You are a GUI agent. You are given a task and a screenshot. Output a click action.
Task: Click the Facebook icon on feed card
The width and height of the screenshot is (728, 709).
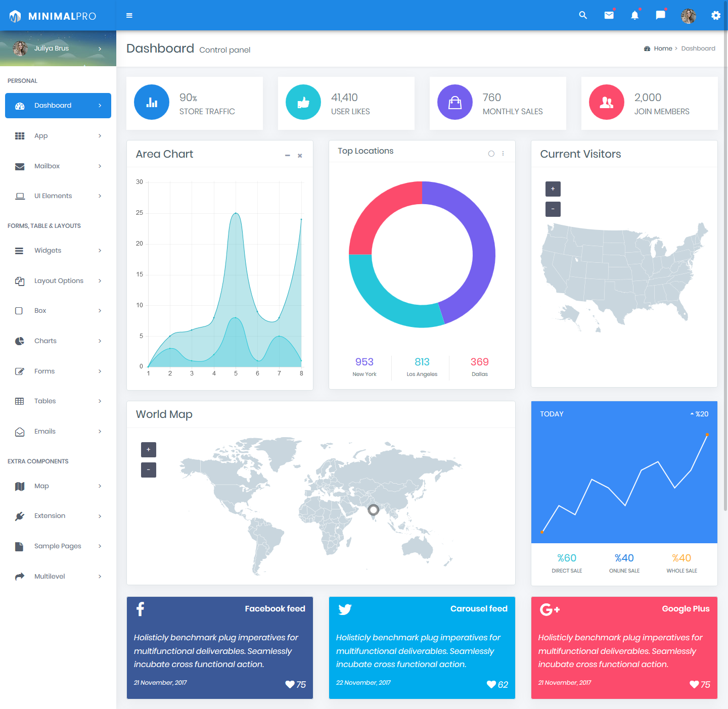pos(141,609)
